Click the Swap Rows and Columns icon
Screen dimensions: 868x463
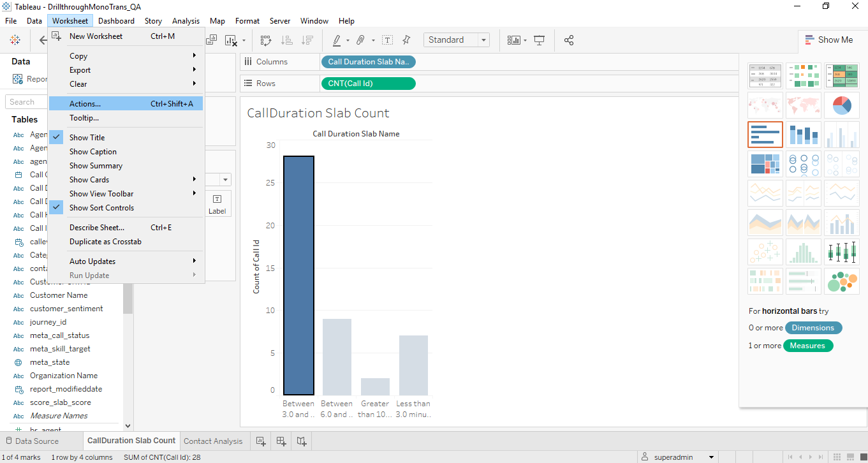[x=266, y=40]
